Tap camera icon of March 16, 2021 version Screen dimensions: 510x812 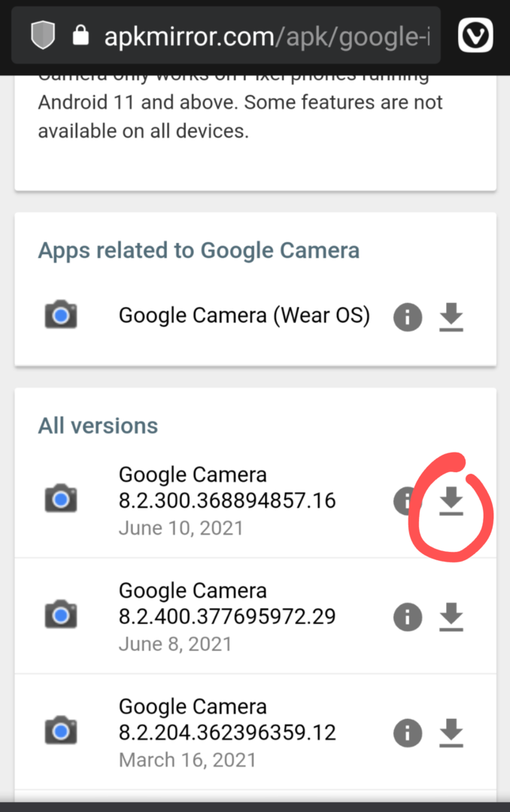pos(61,730)
